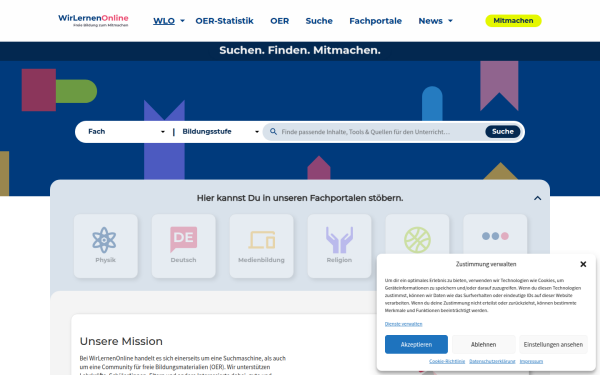This screenshot has width=600, height=375.
Task: Open the Cookie-Richtlinie link
Action: click(x=447, y=361)
